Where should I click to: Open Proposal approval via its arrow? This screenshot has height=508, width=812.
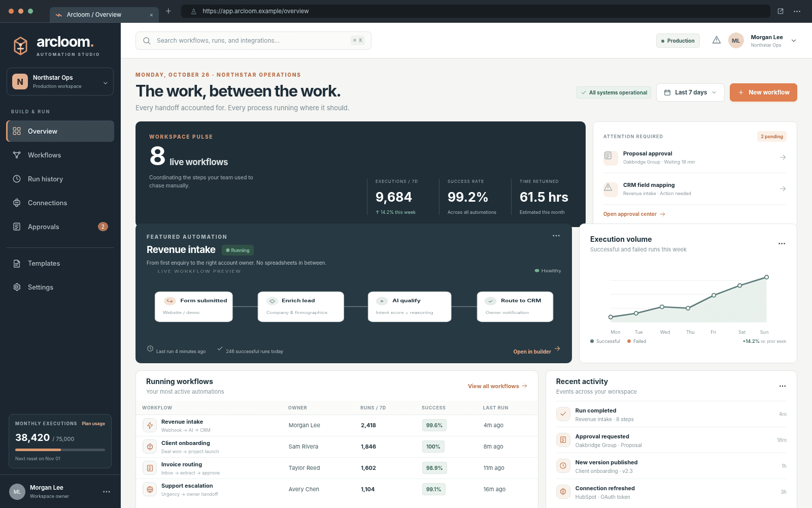783,157
